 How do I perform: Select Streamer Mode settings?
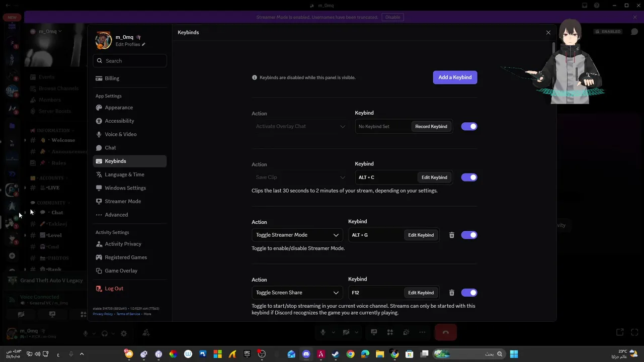(x=130, y=201)
